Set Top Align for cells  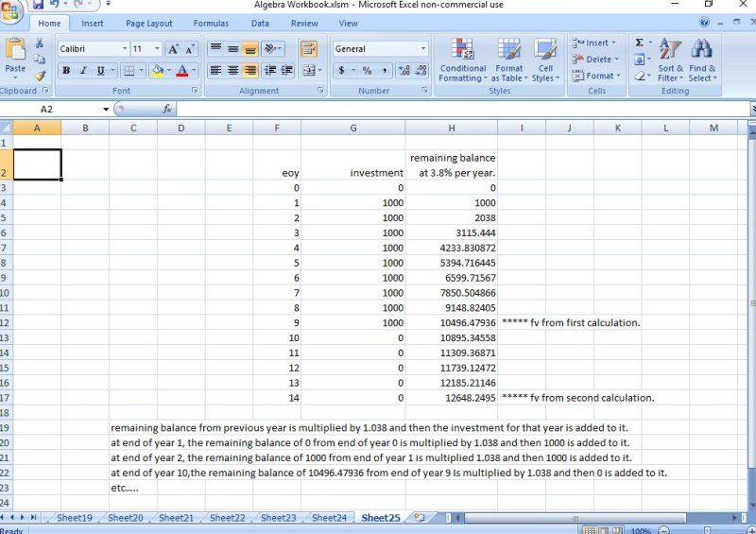click(215, 49)
